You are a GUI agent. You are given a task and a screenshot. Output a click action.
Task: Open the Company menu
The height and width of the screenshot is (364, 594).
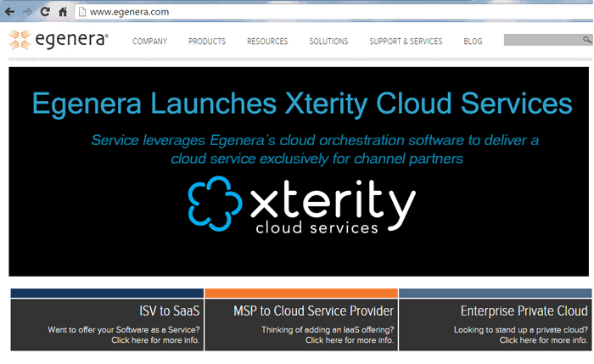click(x=149, y=42)
